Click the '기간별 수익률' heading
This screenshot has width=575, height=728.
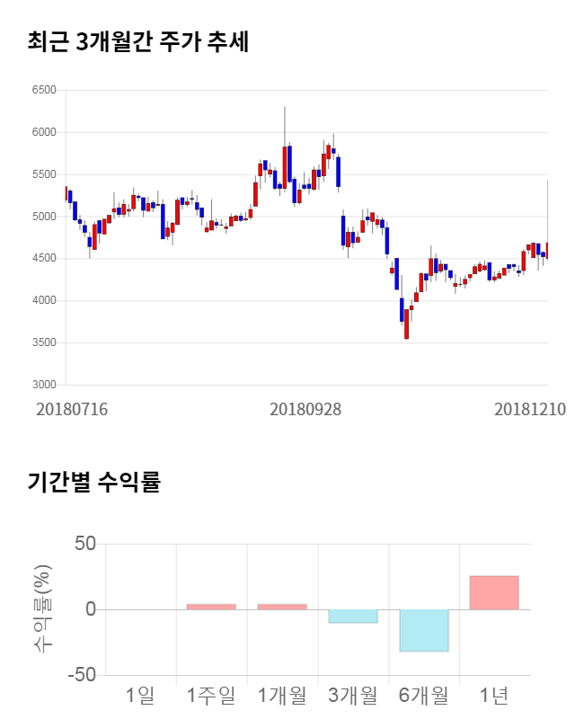[x=93, y=482]
